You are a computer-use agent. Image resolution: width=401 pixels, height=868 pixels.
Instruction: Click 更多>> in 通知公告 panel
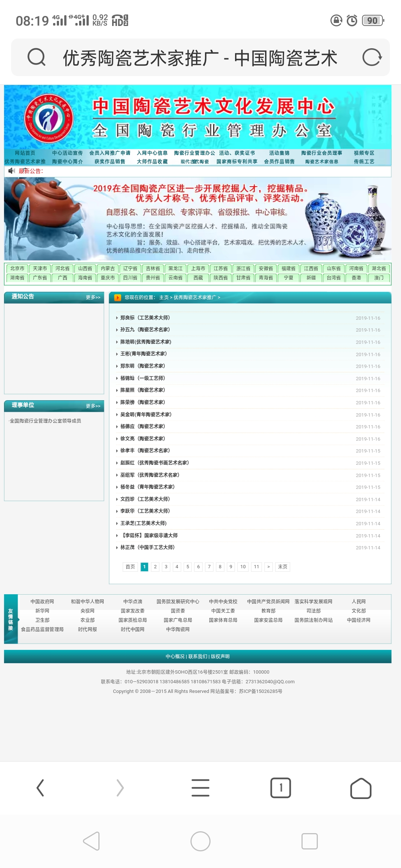pyautogui.click(x=93, y=297)
